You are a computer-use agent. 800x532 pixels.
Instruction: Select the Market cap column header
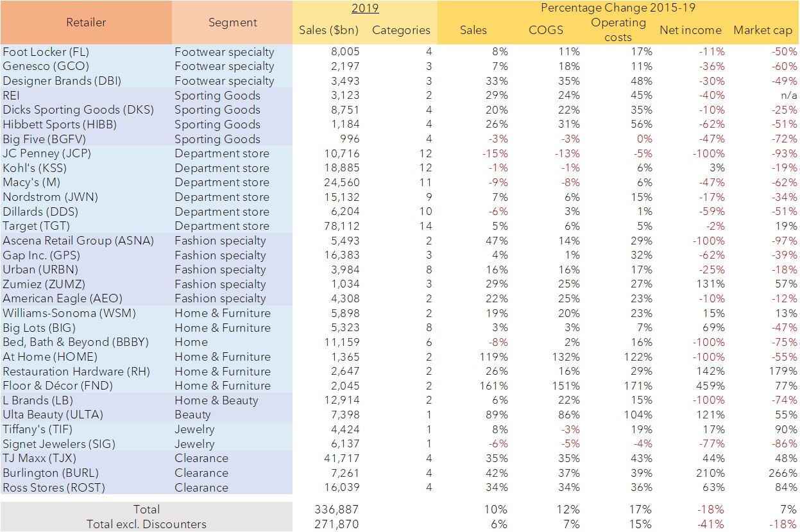pyautogui.click(x=763, y=30)
